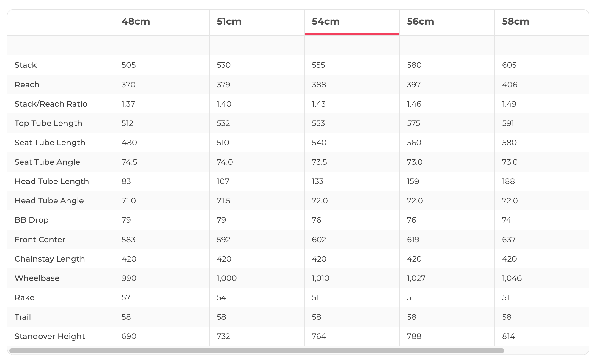Click the 56cm Front Center value 619
Image resolution: width=601 pixels, height=364 pixels.
coord(413,240)
